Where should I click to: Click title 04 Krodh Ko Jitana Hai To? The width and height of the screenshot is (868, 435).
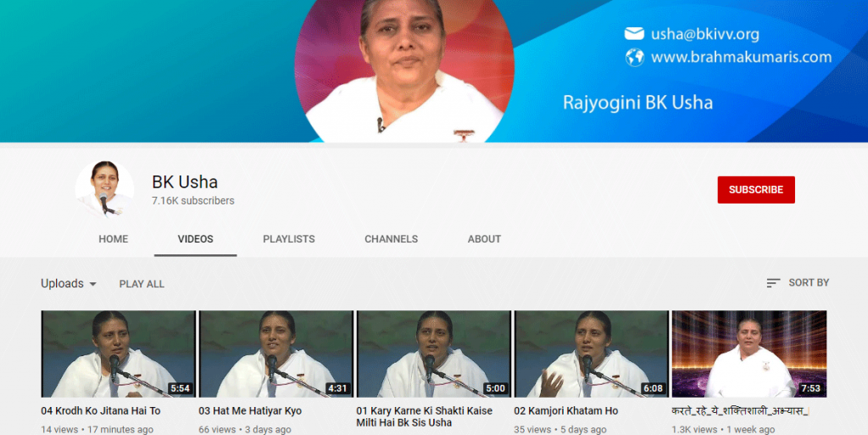tap(101, 411)
